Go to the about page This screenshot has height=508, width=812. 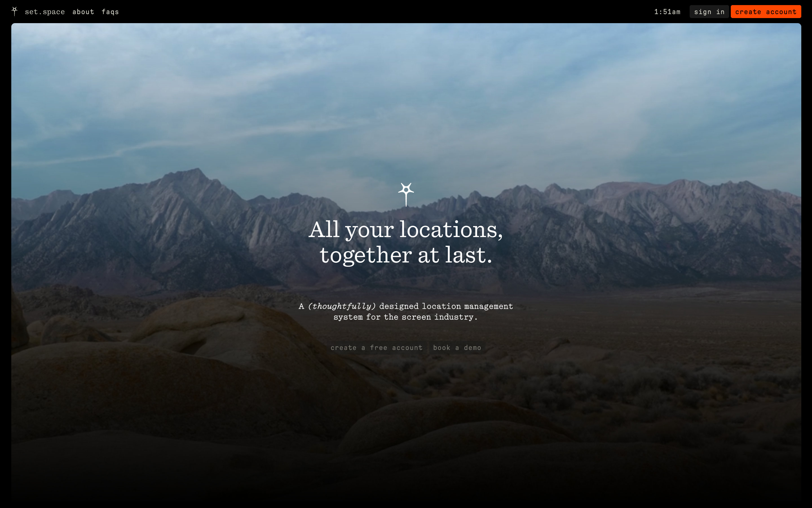point(83,12)
